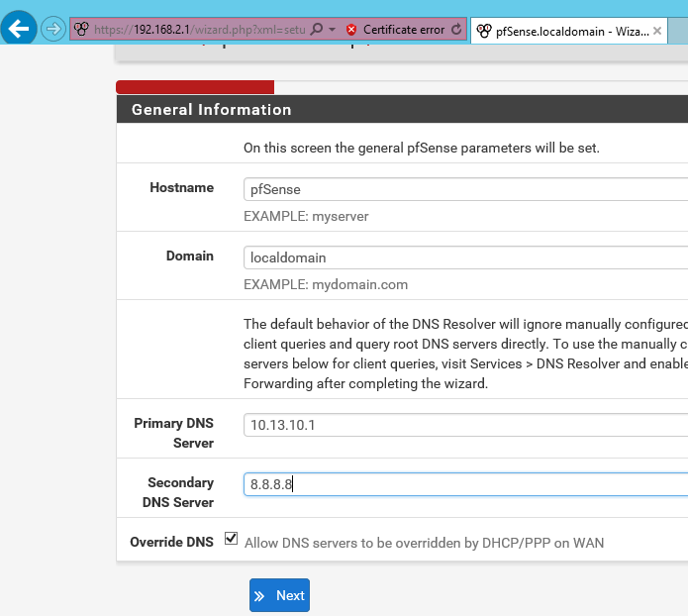Viewport: 688px width, 616px height.
Task: Click the red wizard progress bar
Action: tap(195, 87)
